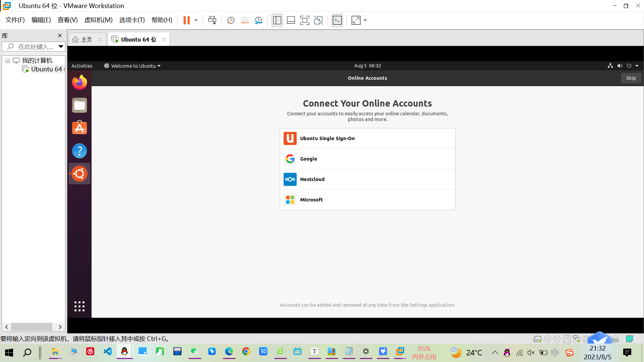Show Applications grid in Ubuntu dock

pos(79,306)
